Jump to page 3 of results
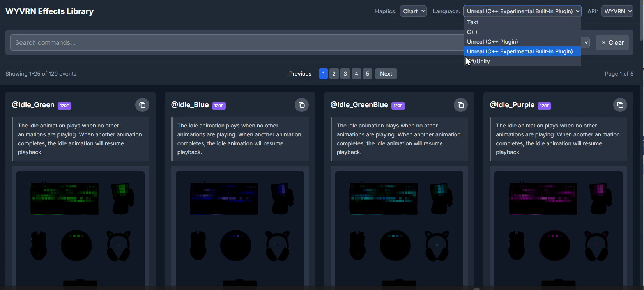The height and width of the screenshot is (290, 644). (x=345, y=74)
